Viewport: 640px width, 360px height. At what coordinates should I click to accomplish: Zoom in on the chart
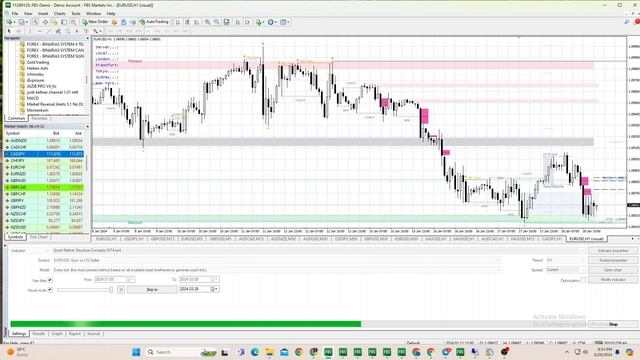pyautogui.click(x=208, y=22)
